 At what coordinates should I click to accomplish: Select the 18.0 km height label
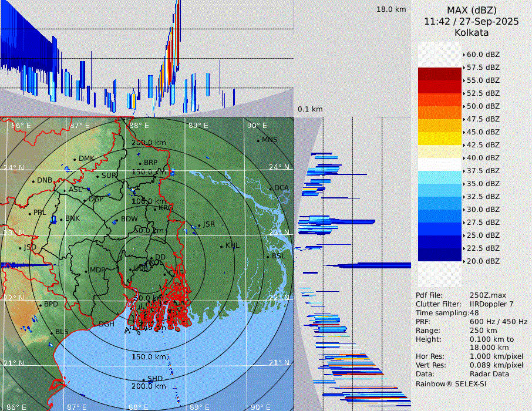coord(391,9)
